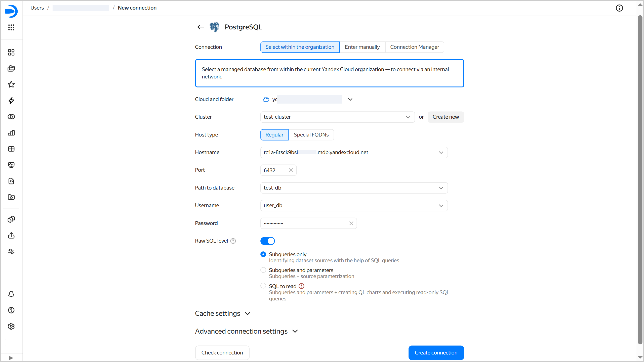Screen dimensions: 644x362
Task: Choose Special FQDNs host type
Action: [x=311, y=135]
